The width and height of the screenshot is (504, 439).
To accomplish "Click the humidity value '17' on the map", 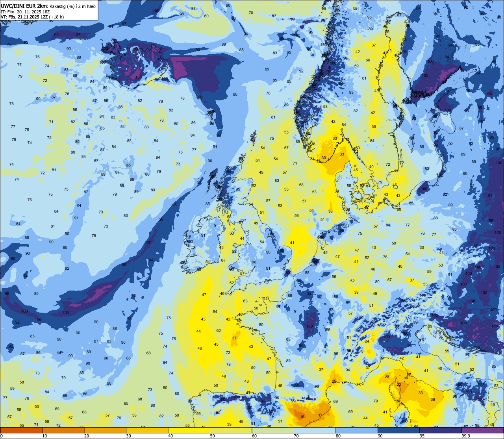I will [320, 415].
